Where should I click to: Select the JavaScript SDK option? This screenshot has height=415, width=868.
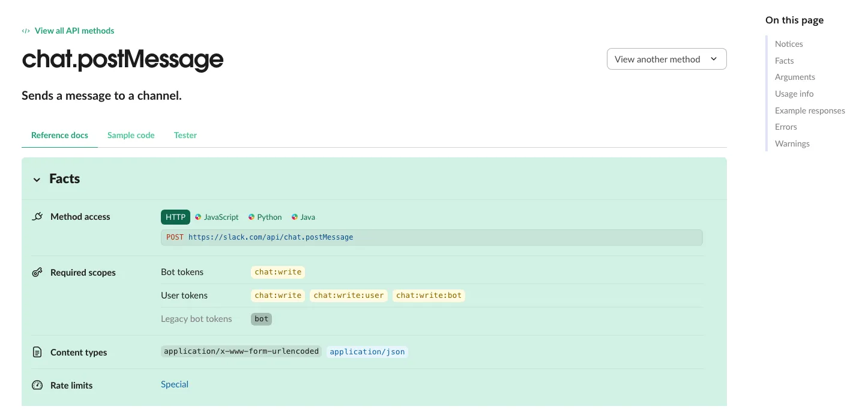(217, 217)
